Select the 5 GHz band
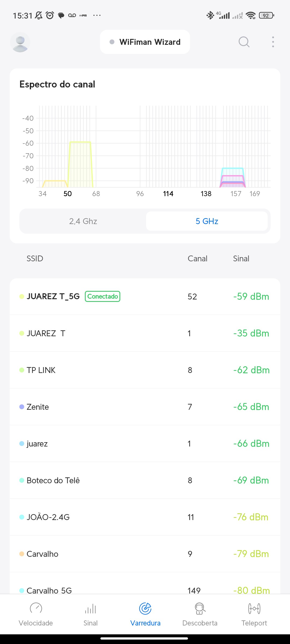The image size is (290, 644). pos(207,221)
